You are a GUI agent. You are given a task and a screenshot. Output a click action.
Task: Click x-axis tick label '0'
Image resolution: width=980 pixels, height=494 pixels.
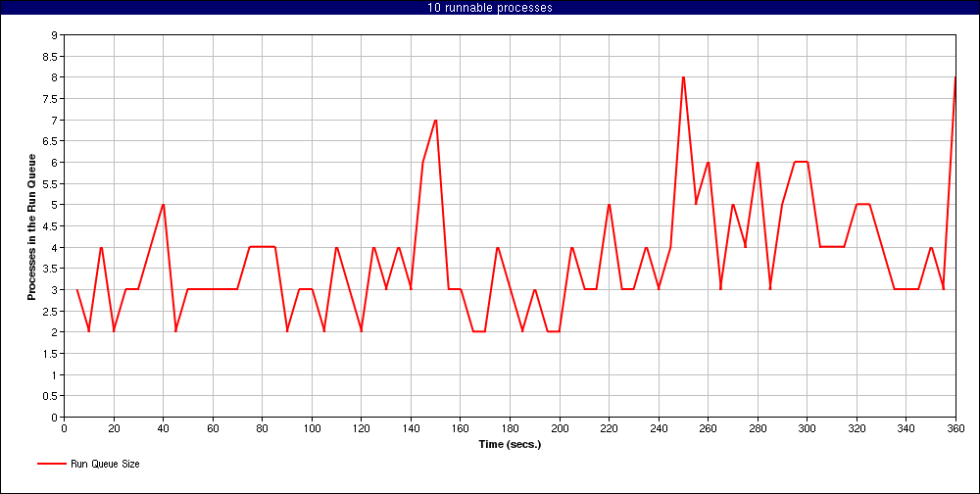pyautogui.click(x=65, y=428)
